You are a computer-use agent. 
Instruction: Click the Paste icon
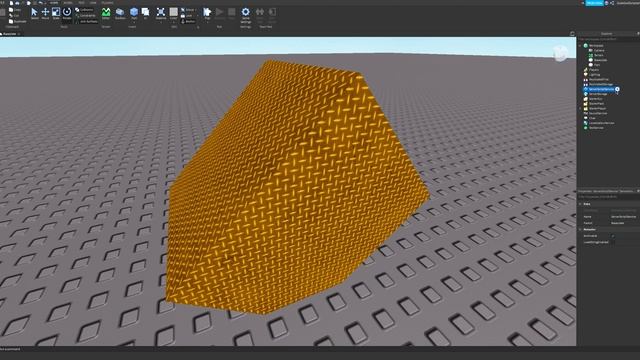pyautogui.click(x=3, y=12)
